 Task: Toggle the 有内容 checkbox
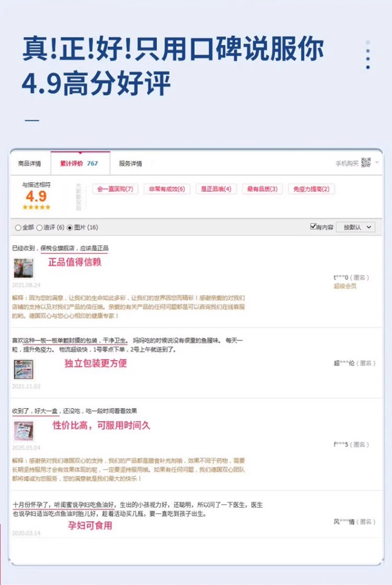tap(313, 226)
